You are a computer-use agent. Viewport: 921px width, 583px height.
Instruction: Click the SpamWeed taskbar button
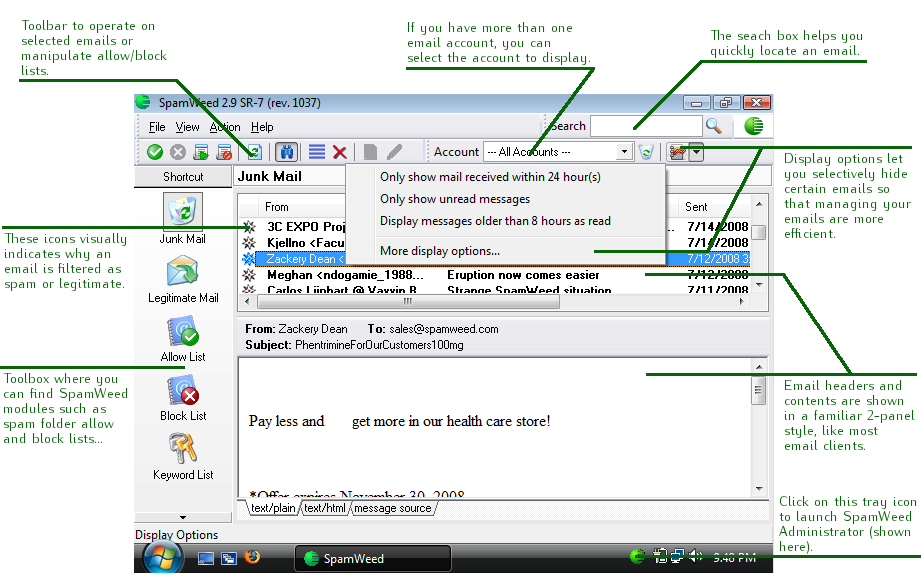click(373, 558)
